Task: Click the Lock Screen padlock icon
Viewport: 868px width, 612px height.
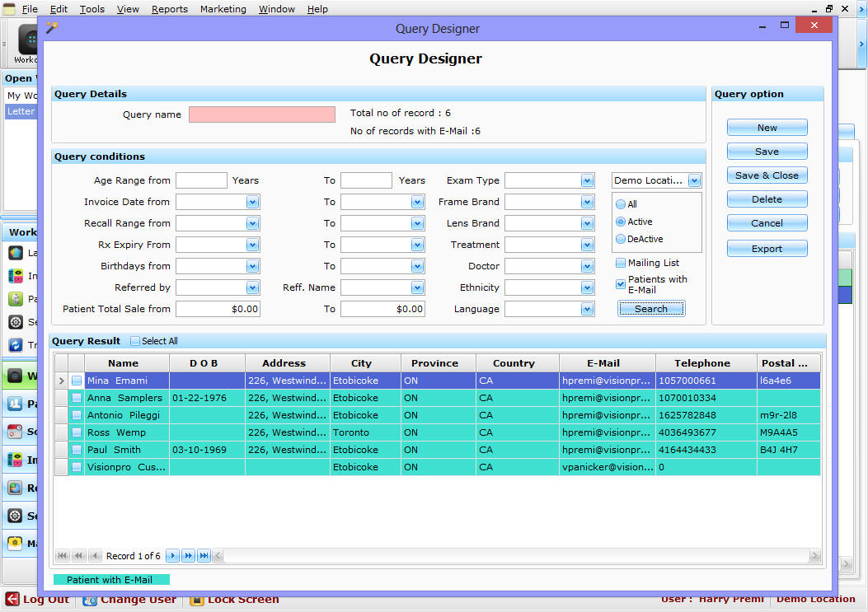Action: point(196,600)
